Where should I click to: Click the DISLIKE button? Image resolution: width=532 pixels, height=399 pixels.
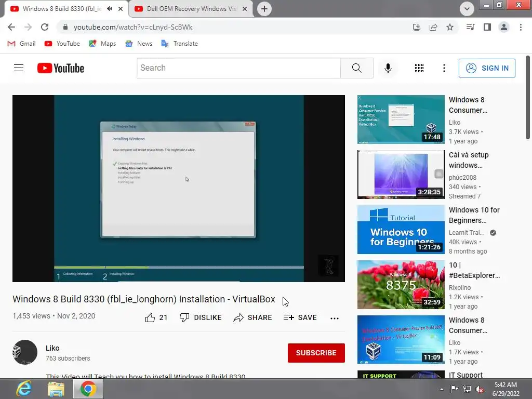[x=201, y=317]
